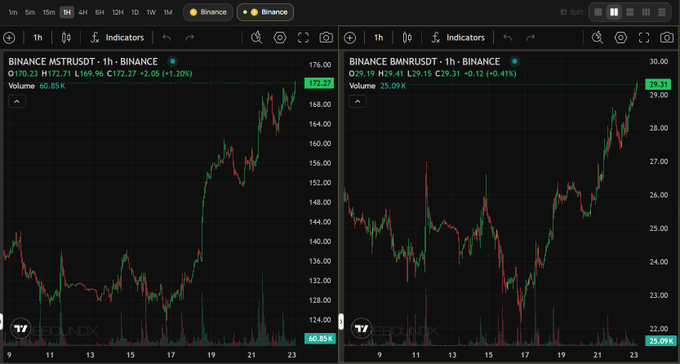Click the 29.31 current price label
Image resolution: width=680 pixels, height=364 pixels.
[658, 84]
